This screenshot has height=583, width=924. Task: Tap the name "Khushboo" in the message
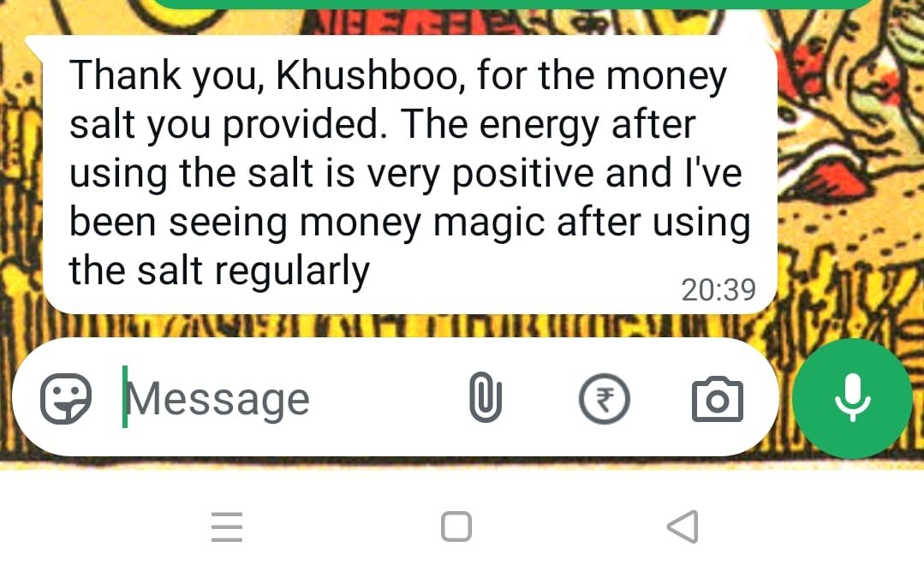pos(366,75)
